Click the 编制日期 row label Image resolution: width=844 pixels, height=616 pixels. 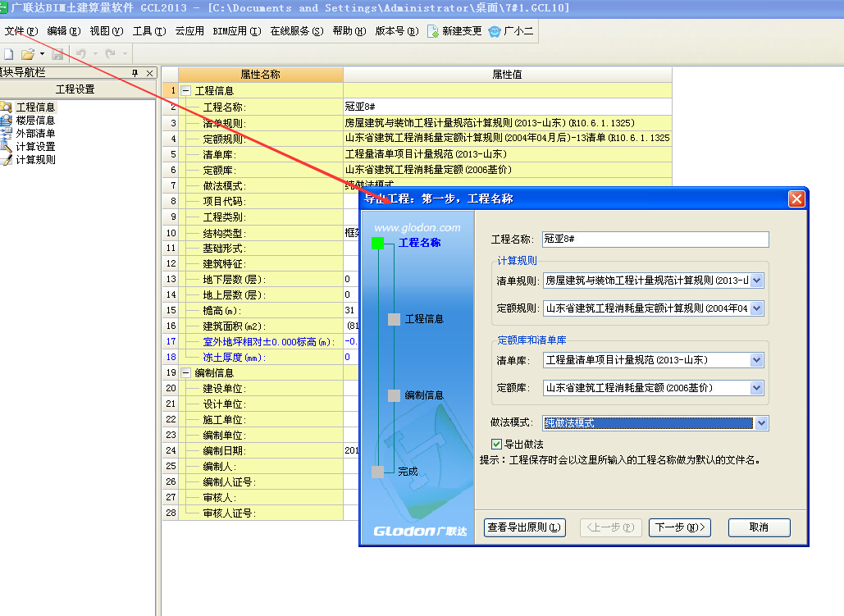225,450
